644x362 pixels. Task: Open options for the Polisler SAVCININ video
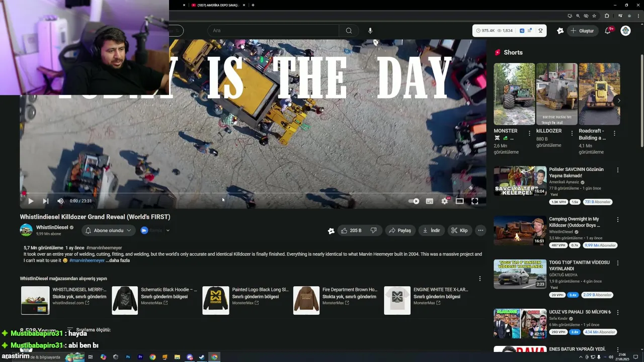pos(618,170)
